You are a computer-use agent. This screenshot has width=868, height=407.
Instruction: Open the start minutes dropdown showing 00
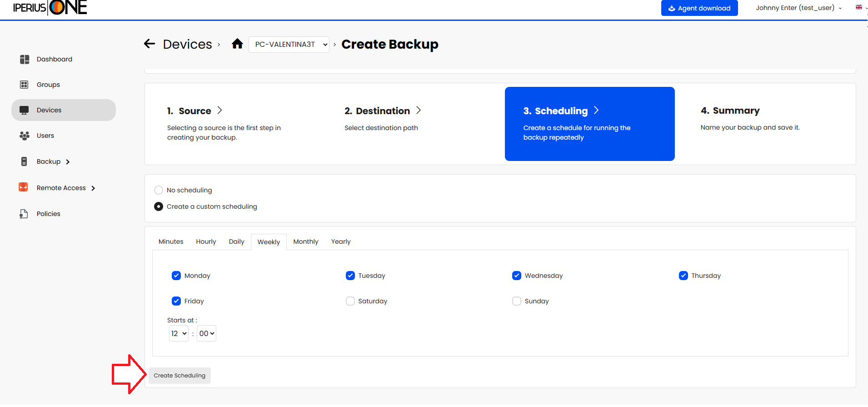206,333
